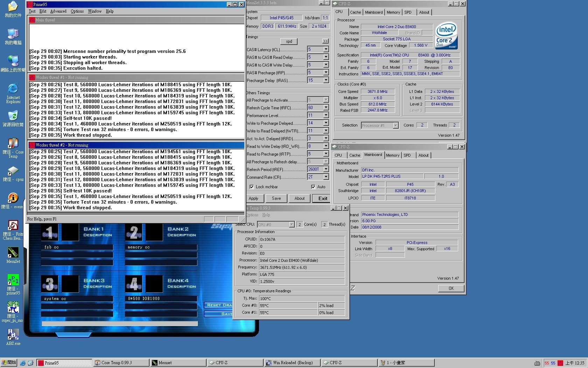Click the >> expand button in MemSet timings
Image resolution: width=588 pixels, height=368 pixels.
[x=325, y=41]
